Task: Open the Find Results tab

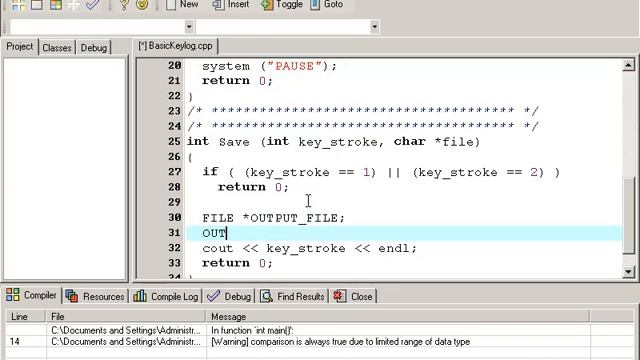Action: [293, 296]
